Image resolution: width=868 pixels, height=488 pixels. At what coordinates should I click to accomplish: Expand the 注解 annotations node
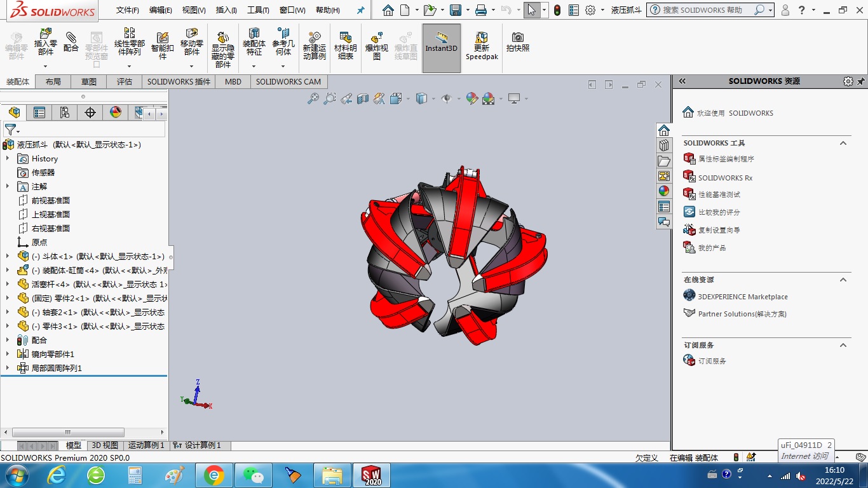point(8,186)
